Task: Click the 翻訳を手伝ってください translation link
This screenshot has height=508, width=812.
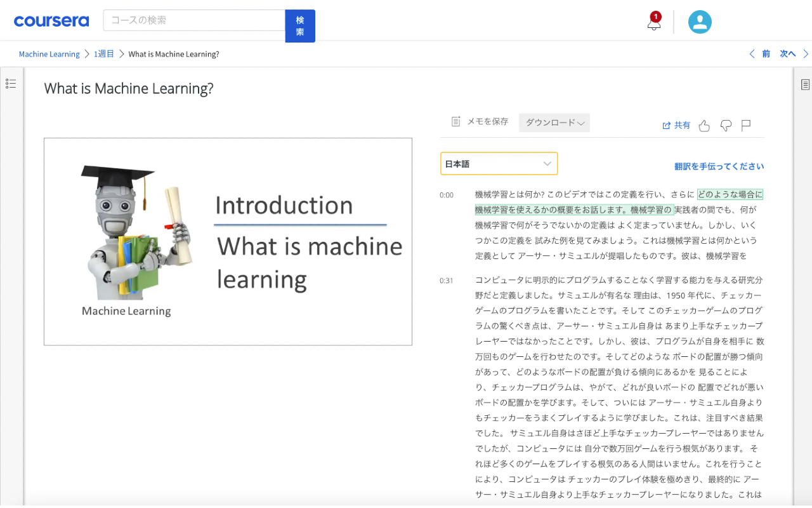Action: 719,166
